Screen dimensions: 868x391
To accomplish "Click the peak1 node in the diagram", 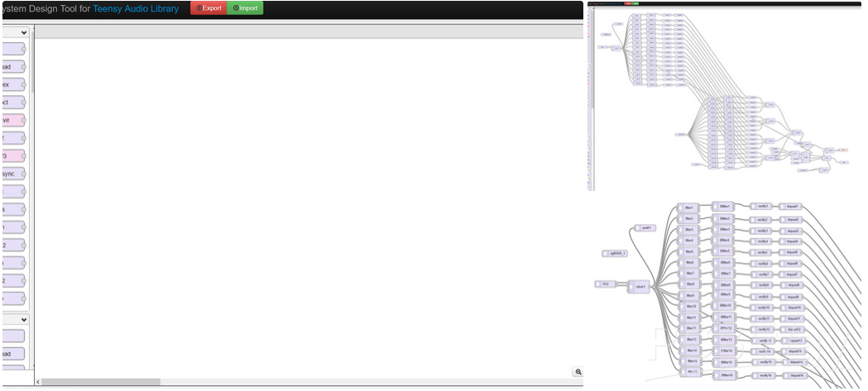I will 645,227.
